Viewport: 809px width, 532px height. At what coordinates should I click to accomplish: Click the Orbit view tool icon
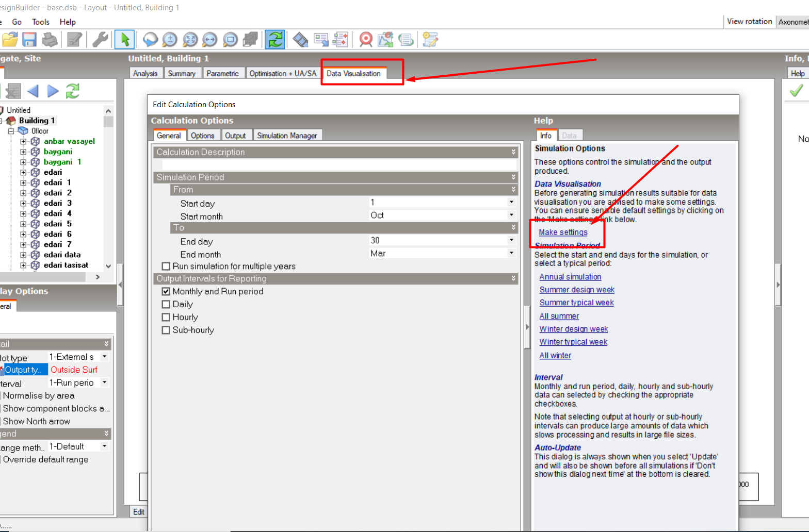[150, 40]
